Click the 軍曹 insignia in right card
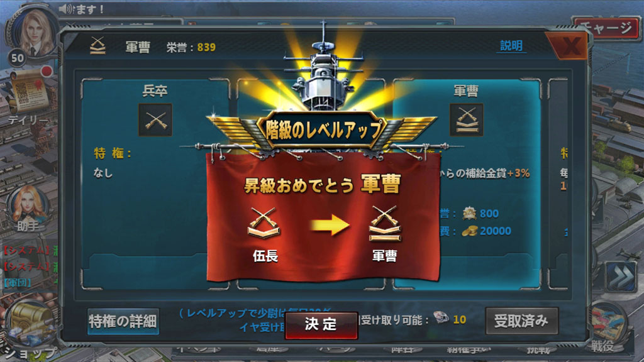The width and height of the screenshot is (644, 362). click(x=466, y=120)
